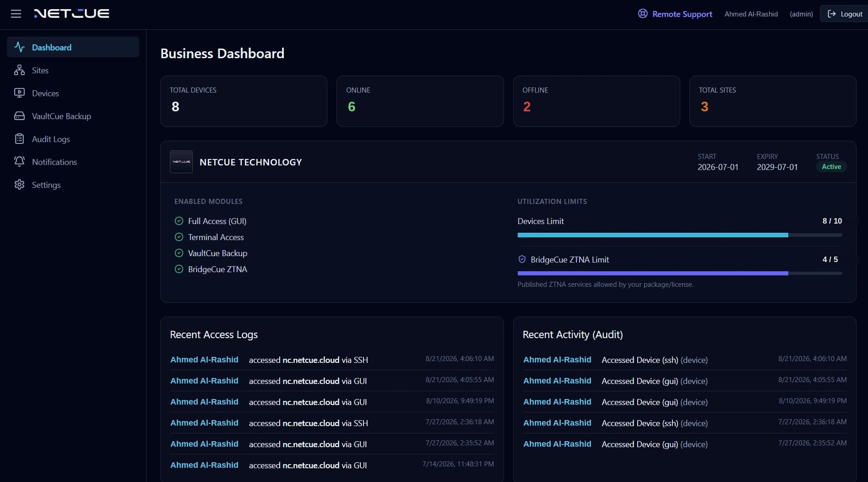
Task: Click the VaultCue Backup module check icon
Action: (x=179, y=253)
